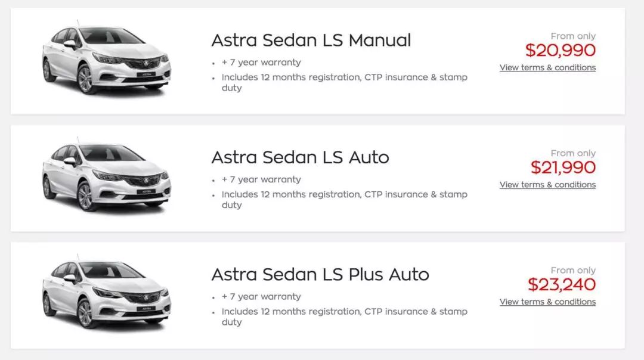Click the 7 year warranty line under LS Auto
644x360 pixels.
[261, 179]
